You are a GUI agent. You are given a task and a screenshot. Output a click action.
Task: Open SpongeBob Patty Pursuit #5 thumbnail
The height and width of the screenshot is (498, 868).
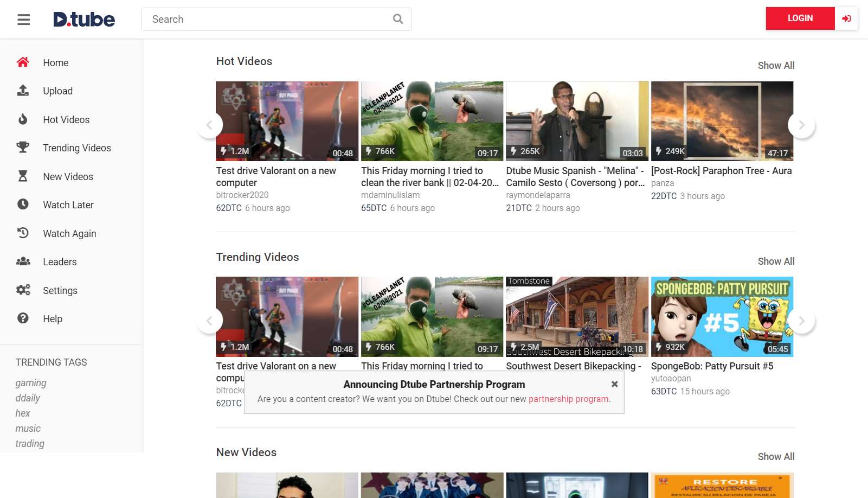coord(722,317)
